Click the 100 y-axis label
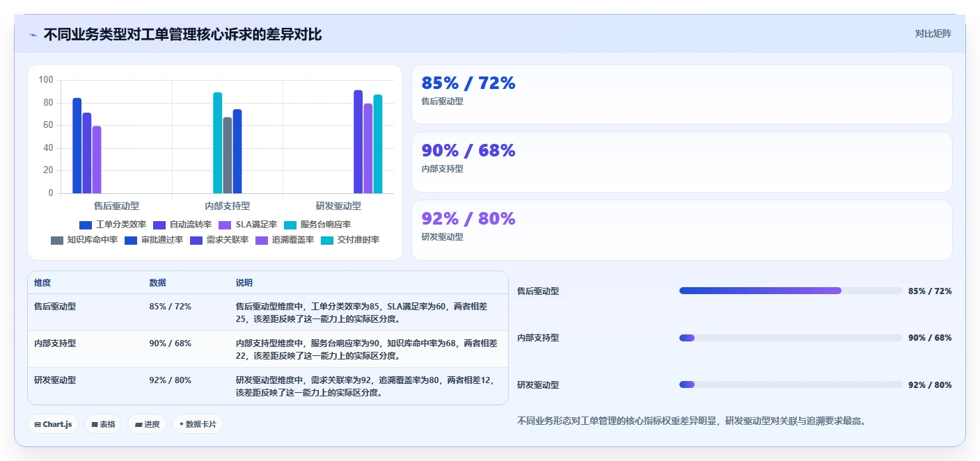This screenshot has height=461, width=980. pos(46,80)
